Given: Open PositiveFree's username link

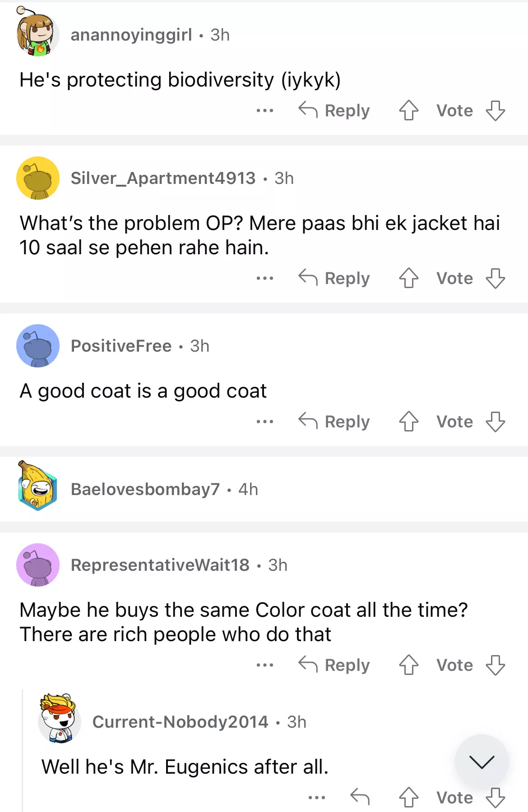Looking at the screenshot, I should [121, 346].
